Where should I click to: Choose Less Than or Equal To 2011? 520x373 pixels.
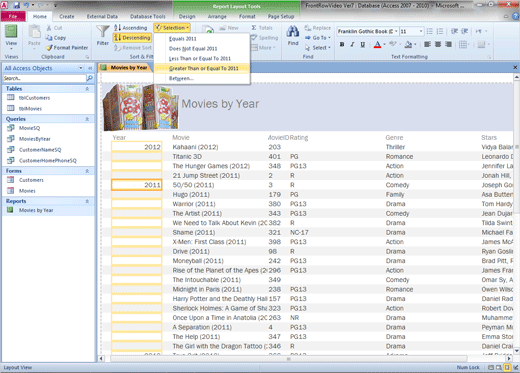tap(202, 59)
